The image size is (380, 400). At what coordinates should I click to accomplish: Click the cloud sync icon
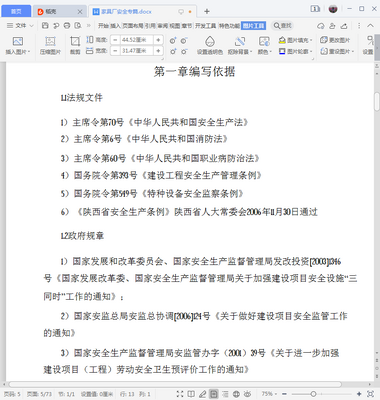click(x=321, y=26)
